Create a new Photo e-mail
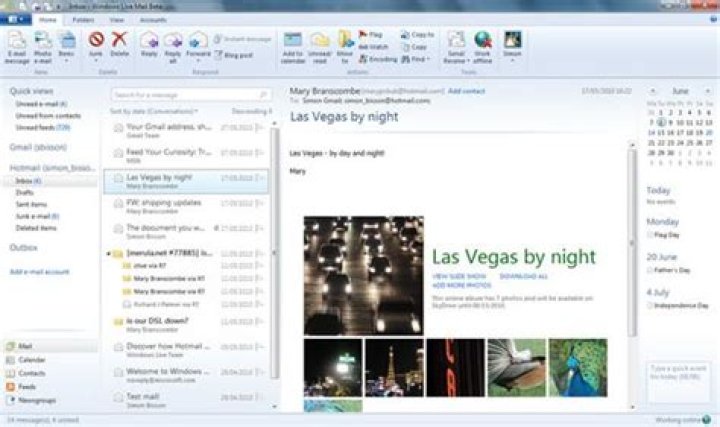The image size is (720, 427). [43, 47]
